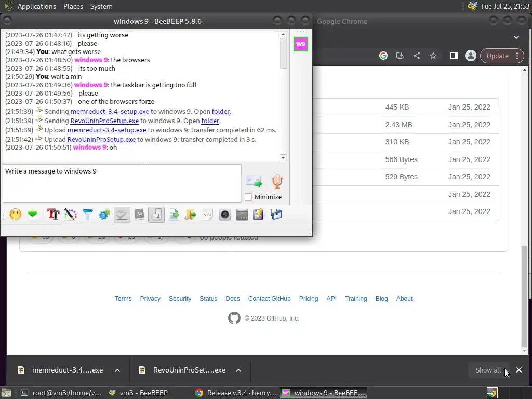Click RevoUninProSetup.exe link in Upload line
Viewport: 532px width, 399px height.
(x=101, y=139)
